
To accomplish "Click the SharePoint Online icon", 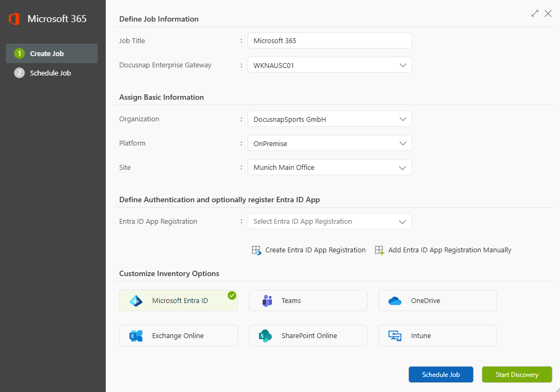I will pyautogui.click(x=265, y=335).
